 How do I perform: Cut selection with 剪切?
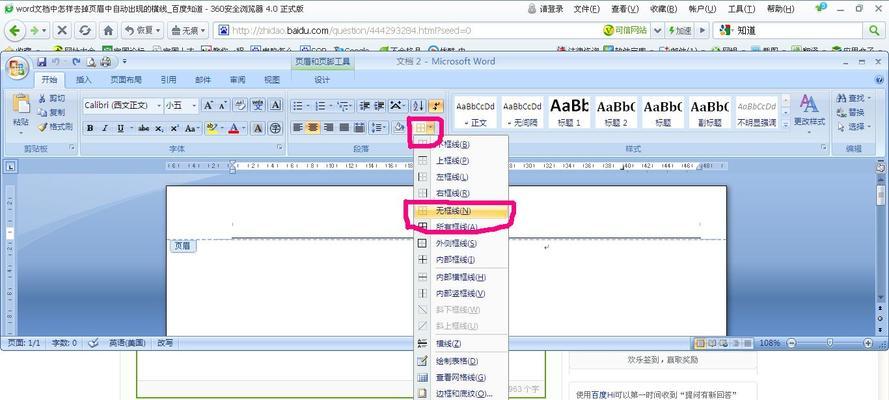point(52,98)
